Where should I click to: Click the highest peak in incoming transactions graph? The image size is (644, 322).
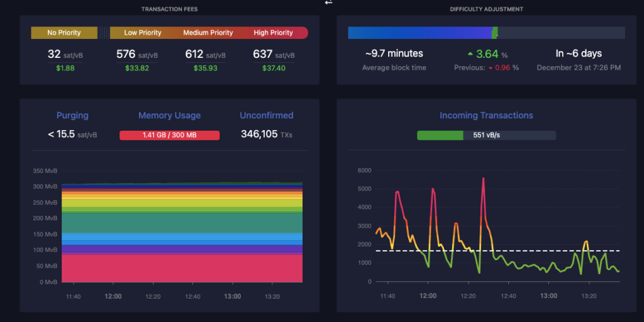[x=483, y=179]
